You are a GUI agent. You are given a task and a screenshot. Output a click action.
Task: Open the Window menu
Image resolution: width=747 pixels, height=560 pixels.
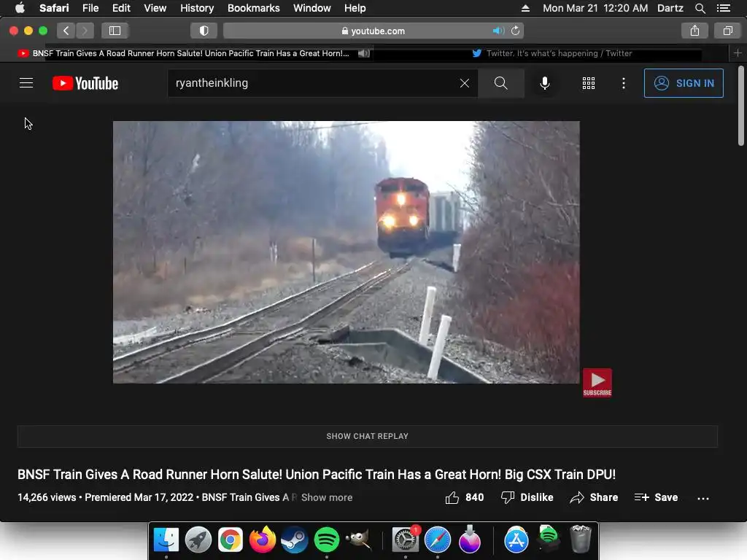tap(311, 8)
